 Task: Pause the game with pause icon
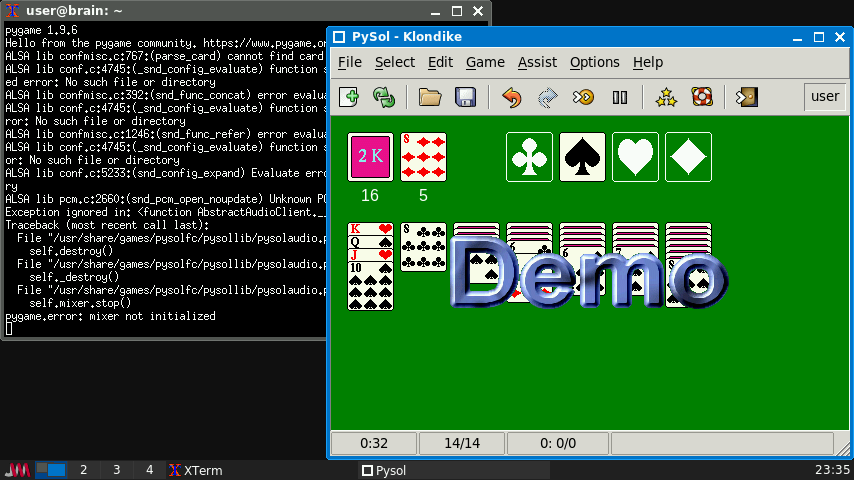619,98
